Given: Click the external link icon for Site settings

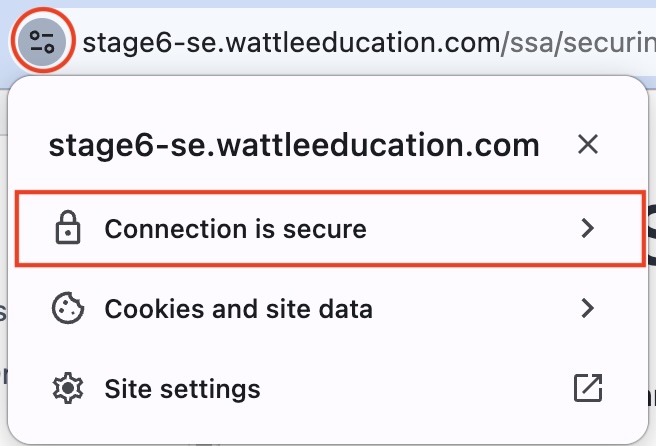Looking at the screenshot, I should point(587,388).
